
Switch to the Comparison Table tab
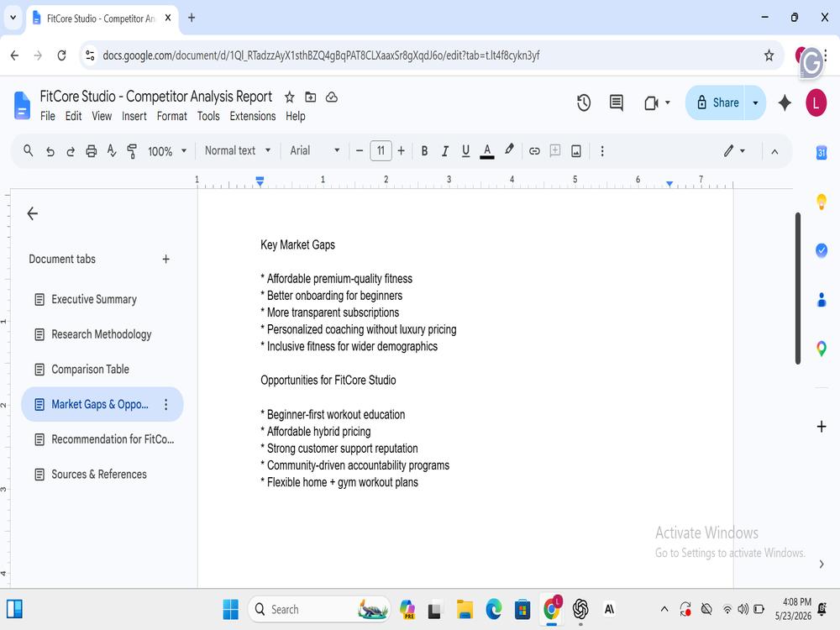[x=102, y=370]
